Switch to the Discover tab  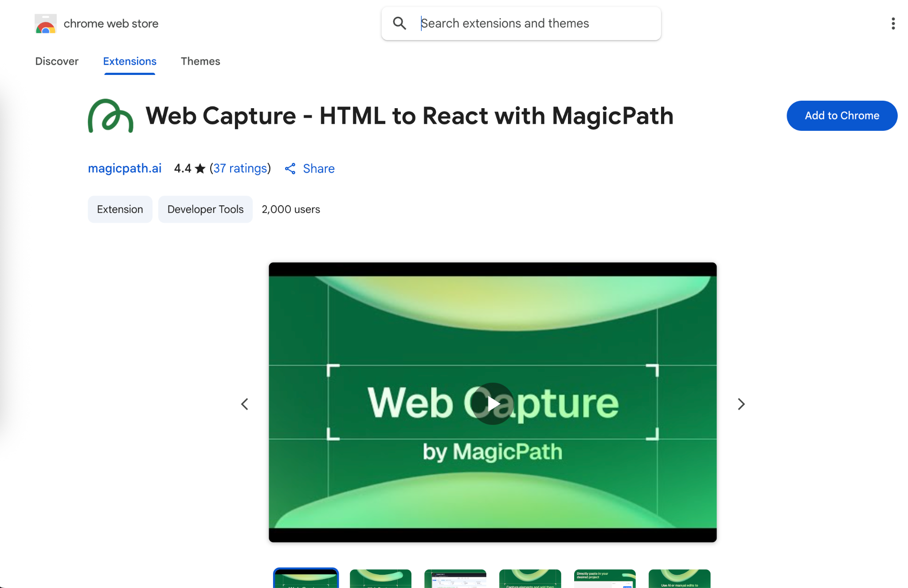pos(57,61)
